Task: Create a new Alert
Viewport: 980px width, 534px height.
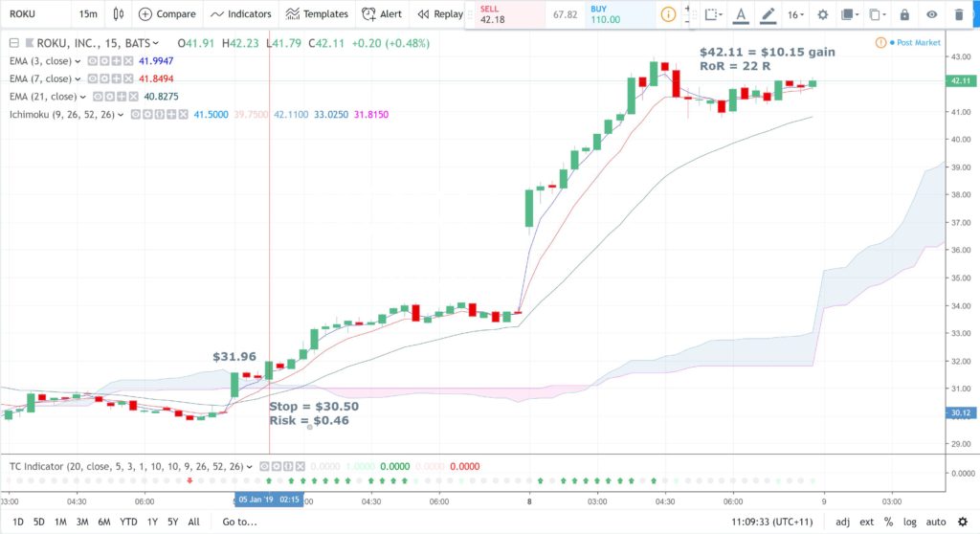Action: [x=382, y=13]
